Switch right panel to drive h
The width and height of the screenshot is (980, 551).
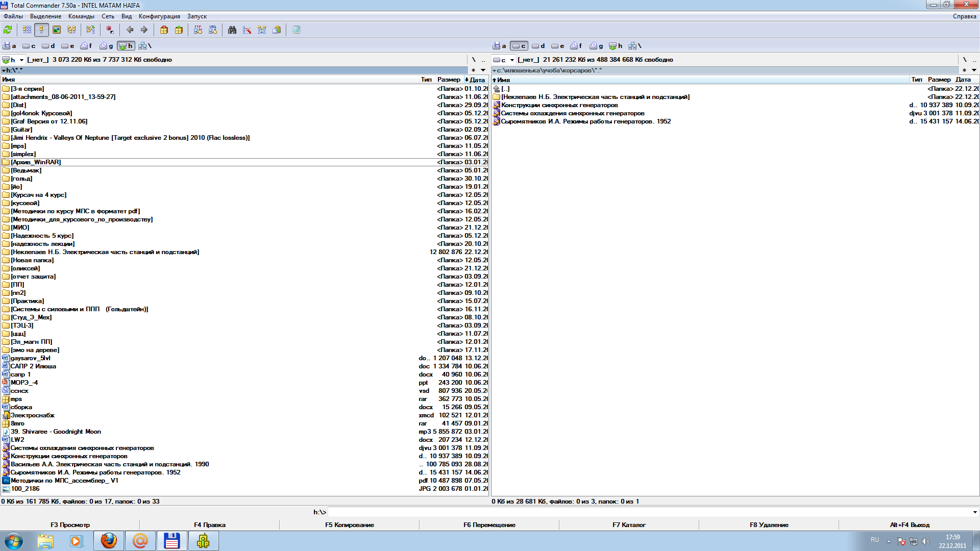coord(616,46)
